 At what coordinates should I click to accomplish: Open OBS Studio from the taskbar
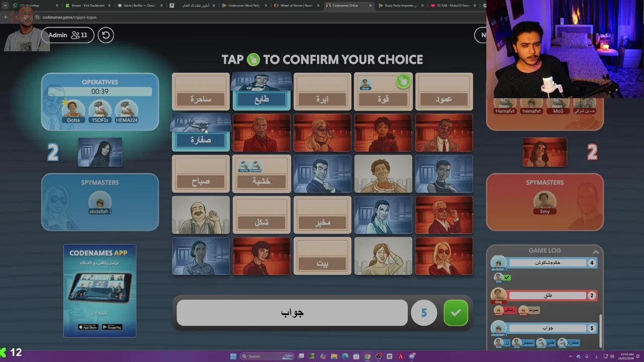(x=378, y=356)
